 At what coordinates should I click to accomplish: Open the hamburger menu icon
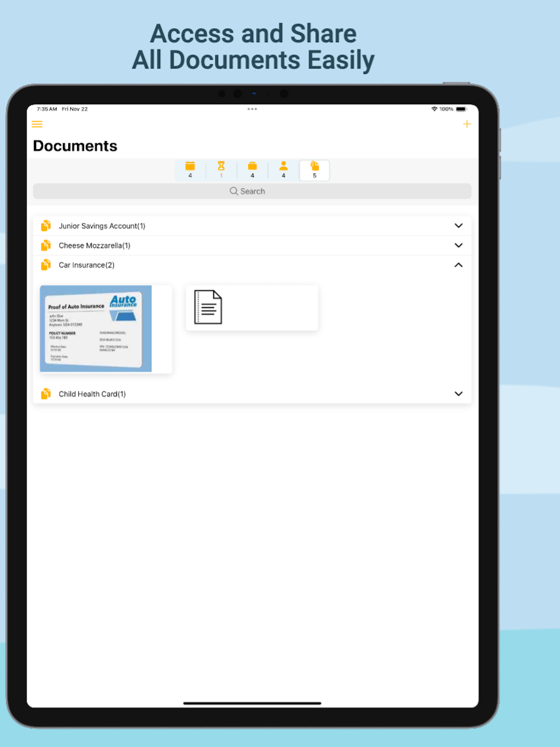tap(37, 124)
